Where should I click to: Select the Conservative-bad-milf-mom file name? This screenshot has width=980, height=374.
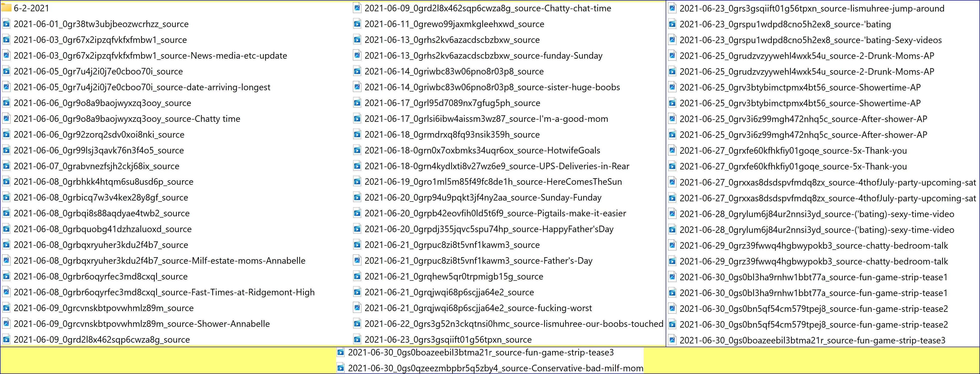click(x=495, y=368)
